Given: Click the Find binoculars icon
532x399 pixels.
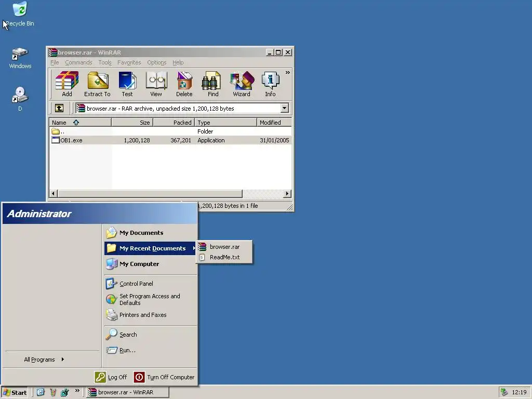Looking at the screenshot, I should (x=212, y=84).
